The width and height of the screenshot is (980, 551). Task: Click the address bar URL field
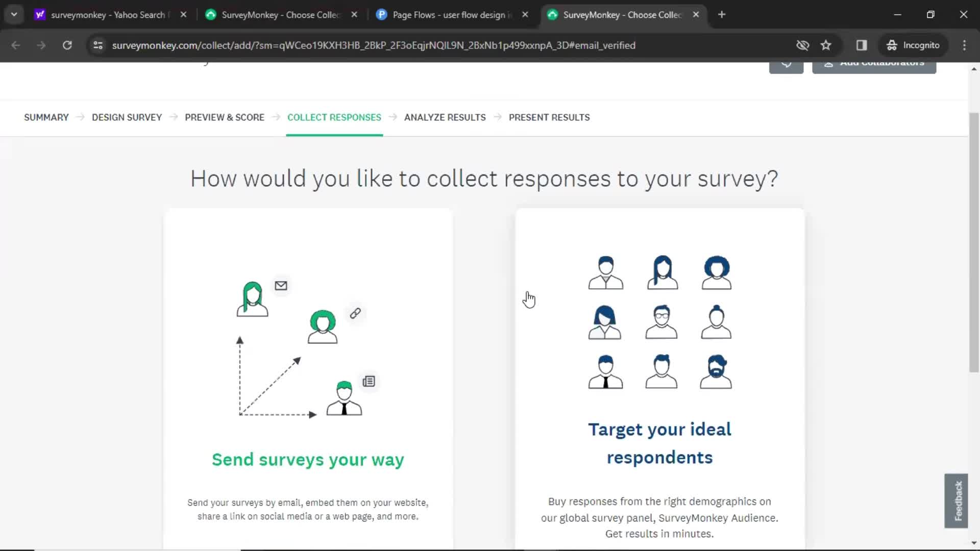[375, 45]
